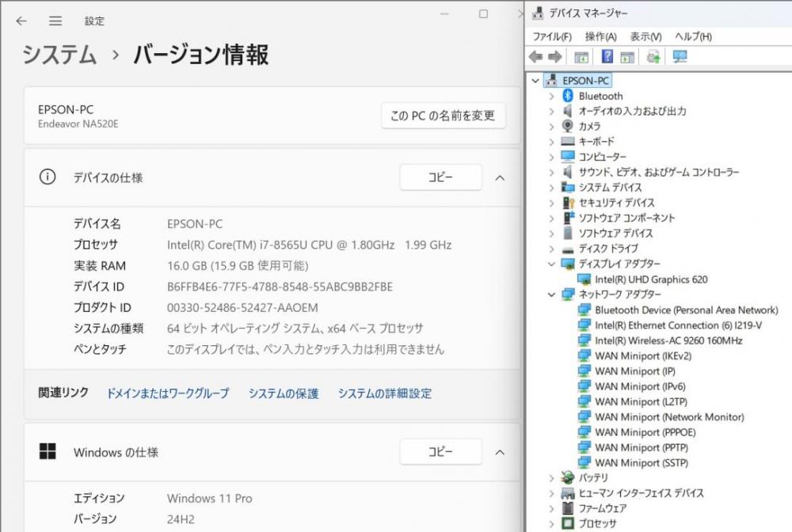The width and height of the screenshot is (792, 532).
Task: Select WAN Miniport (IKEv2)
Action: (643, 355)
